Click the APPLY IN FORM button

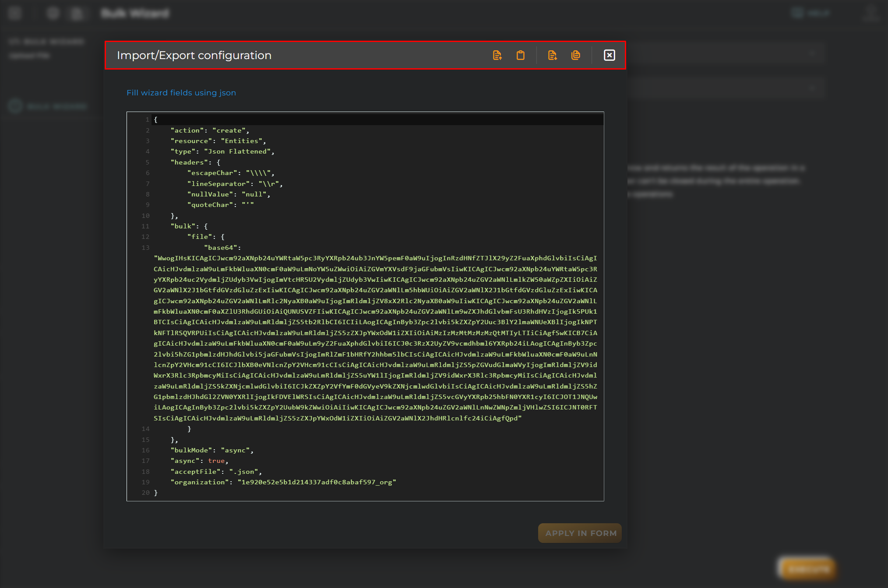point(580,533)
